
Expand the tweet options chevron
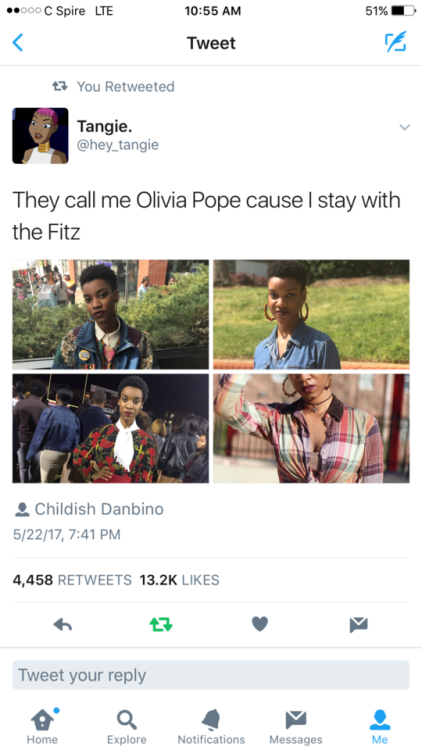[405, 127]
